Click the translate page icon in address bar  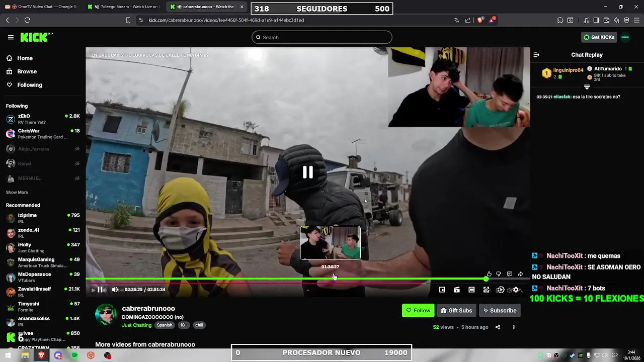[x=456, y=20]
